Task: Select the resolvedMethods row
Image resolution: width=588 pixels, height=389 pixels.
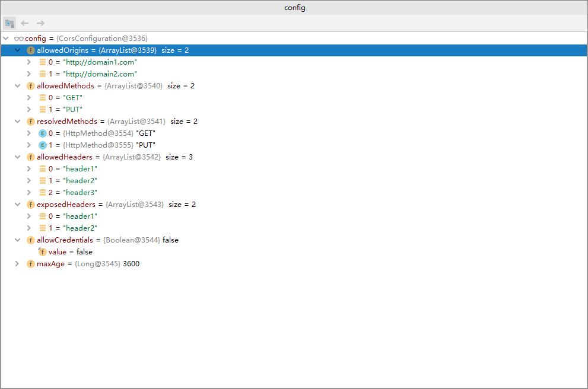Action: click(294, 122)
